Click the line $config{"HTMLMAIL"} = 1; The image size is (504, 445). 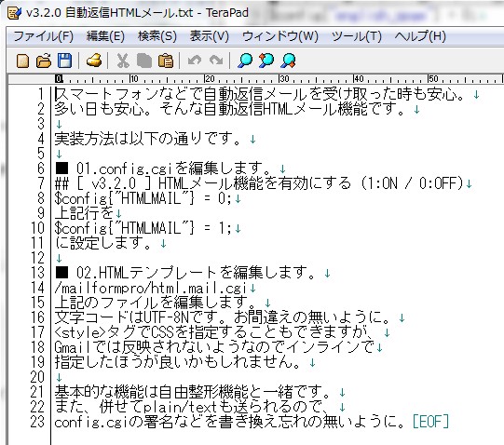143,228
